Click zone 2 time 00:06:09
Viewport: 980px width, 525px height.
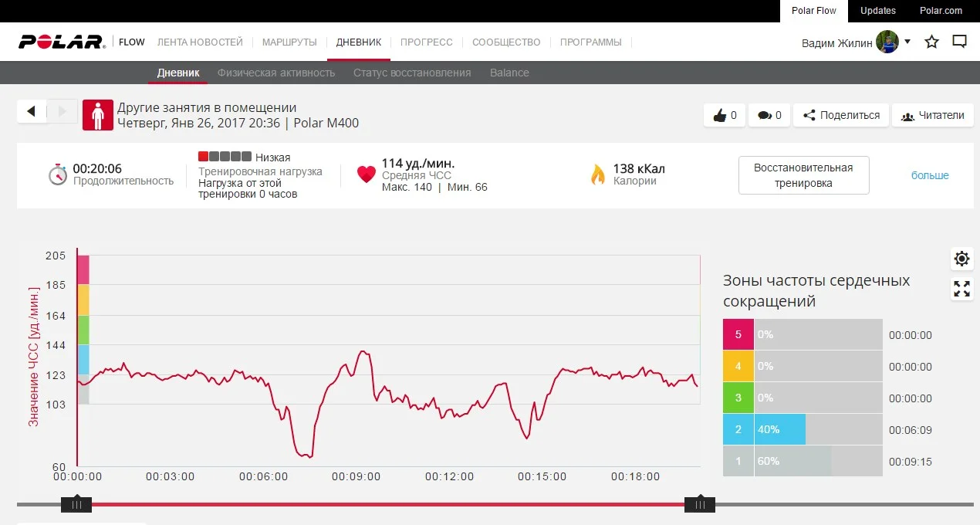pyautogui.click(x=911, y=430)
